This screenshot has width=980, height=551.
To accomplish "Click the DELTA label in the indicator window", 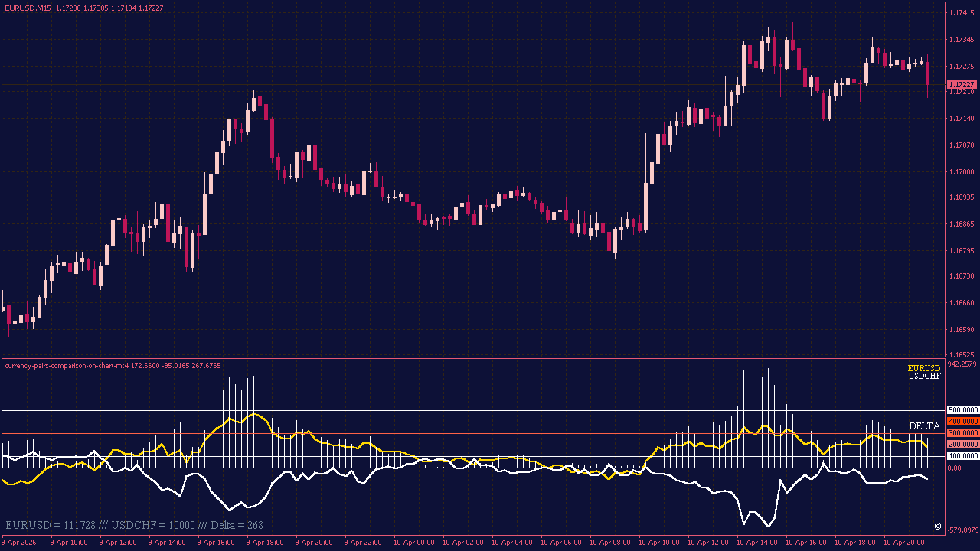I will 925,425.
